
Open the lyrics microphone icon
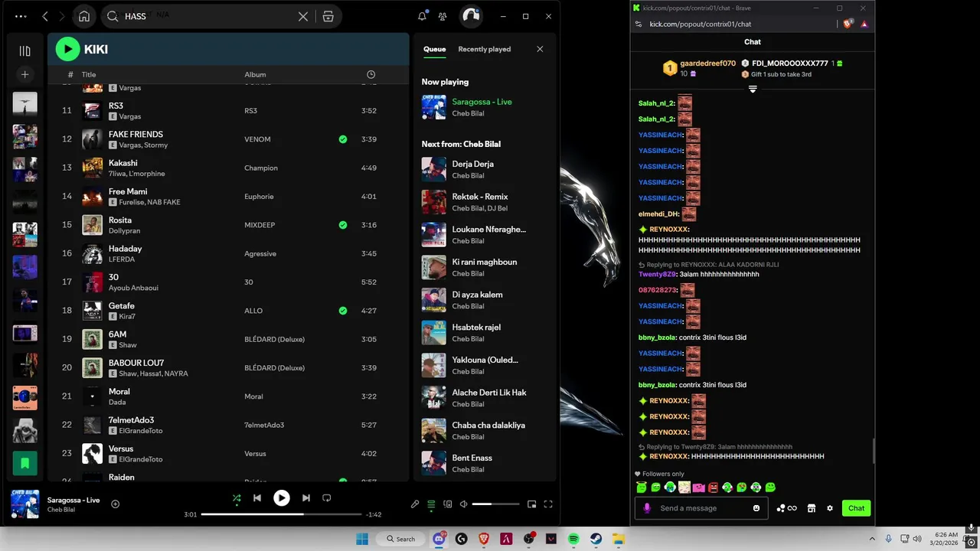tap(415, 504)
